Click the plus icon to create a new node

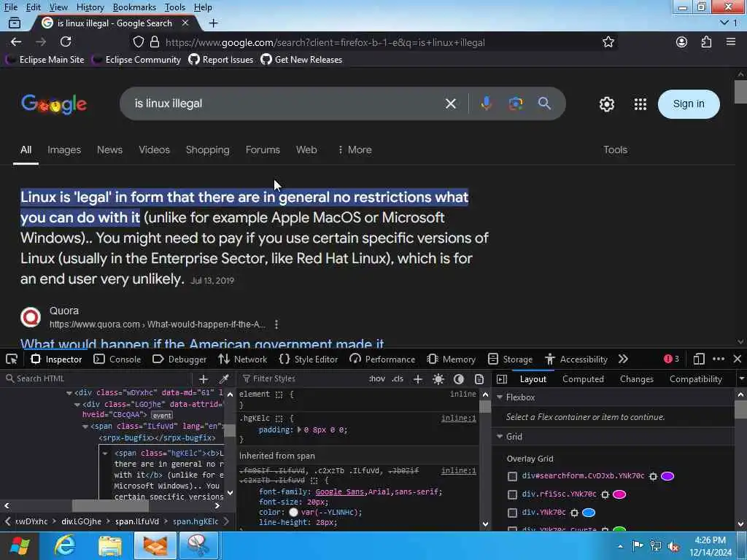pyautogui.click(x=204, y=379)
